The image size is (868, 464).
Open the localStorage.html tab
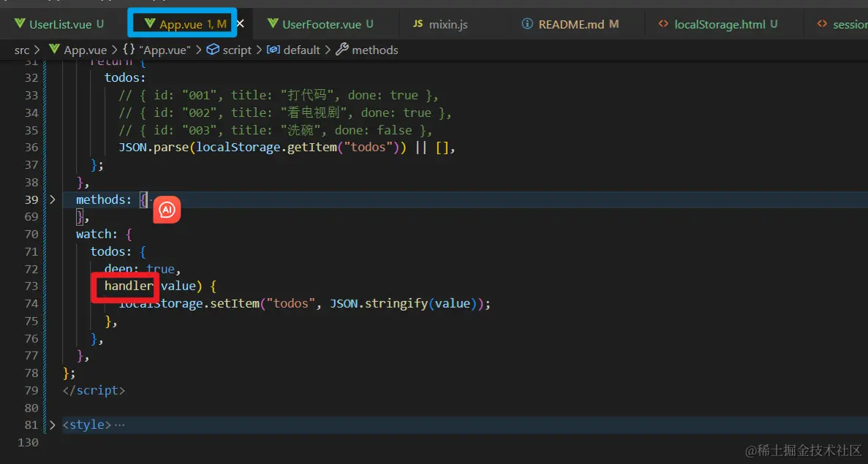point(718,24)
